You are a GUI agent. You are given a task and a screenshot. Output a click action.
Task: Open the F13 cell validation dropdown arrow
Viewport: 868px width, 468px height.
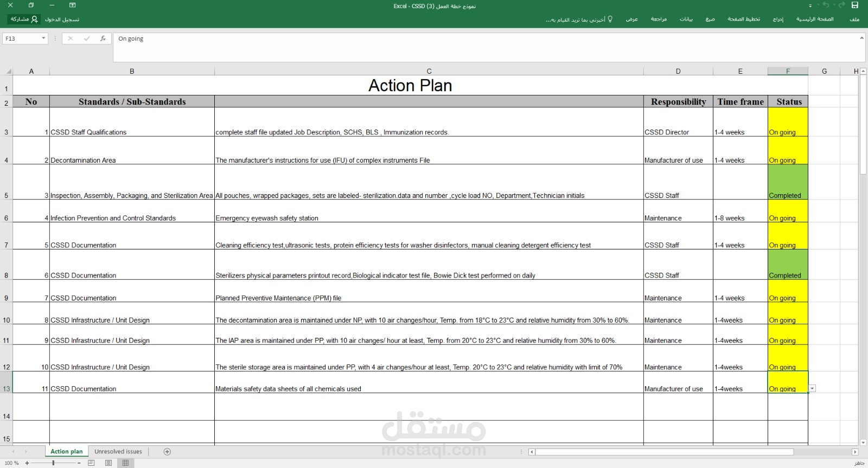point(812,388)
